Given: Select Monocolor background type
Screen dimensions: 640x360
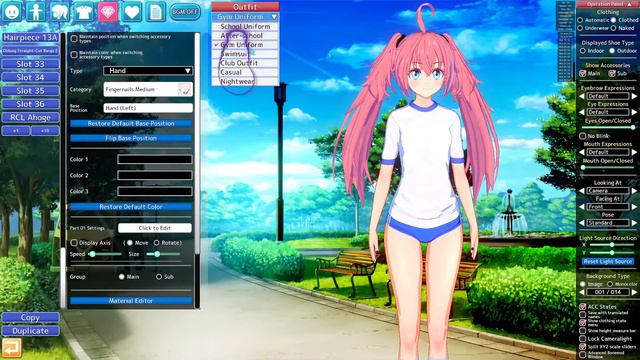Looking at the screenshot, I should tap(610, 284).
